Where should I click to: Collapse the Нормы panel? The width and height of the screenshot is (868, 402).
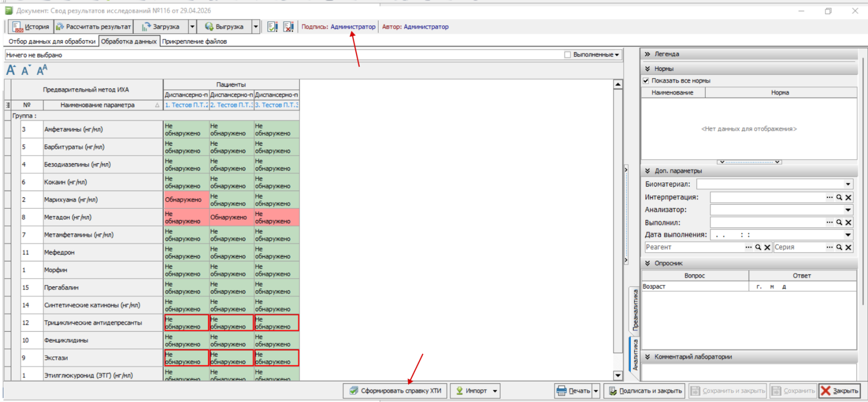(647, 69)
